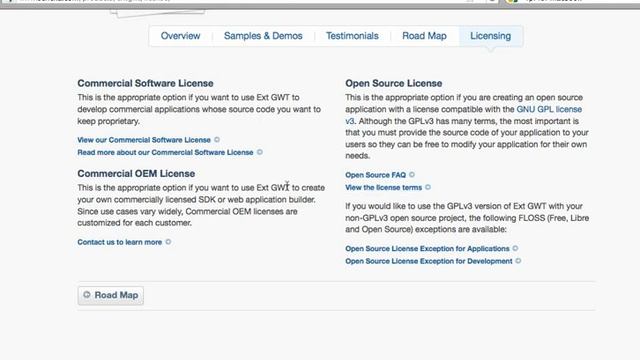The image size is (640, 360).
Task: Open View our Commercial Software License link
Action: 144,140
